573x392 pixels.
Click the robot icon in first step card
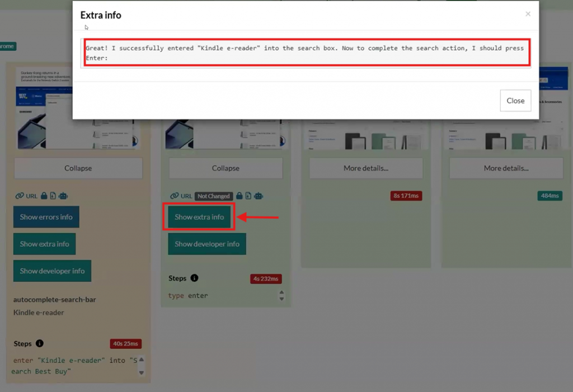(x=63, y=196)
